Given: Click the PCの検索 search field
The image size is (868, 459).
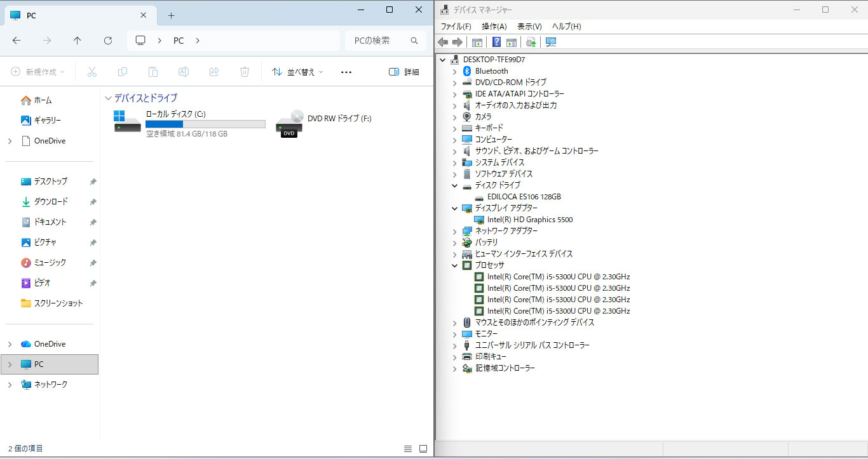Looking at the screenshot, I should [x=379, y=41].
